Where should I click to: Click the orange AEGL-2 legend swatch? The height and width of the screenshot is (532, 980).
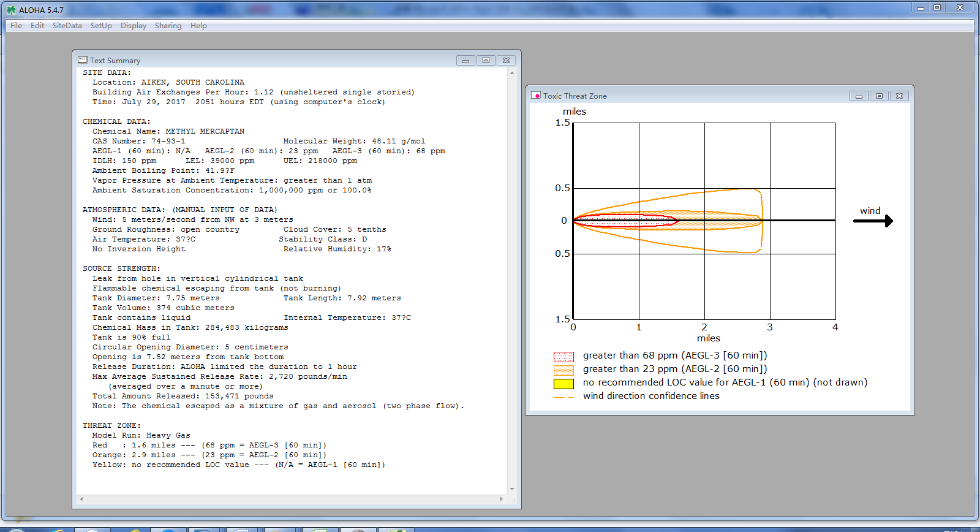(x=563, y=370)
